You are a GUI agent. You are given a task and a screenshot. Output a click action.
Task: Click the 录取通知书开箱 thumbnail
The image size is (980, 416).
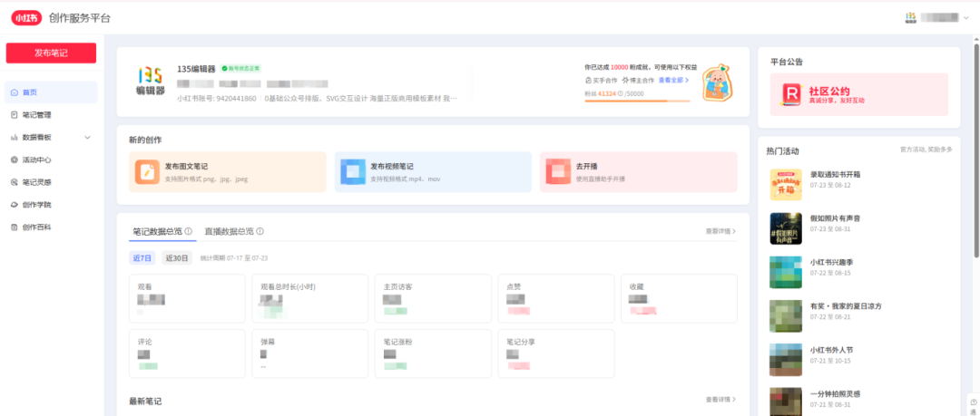786,185
